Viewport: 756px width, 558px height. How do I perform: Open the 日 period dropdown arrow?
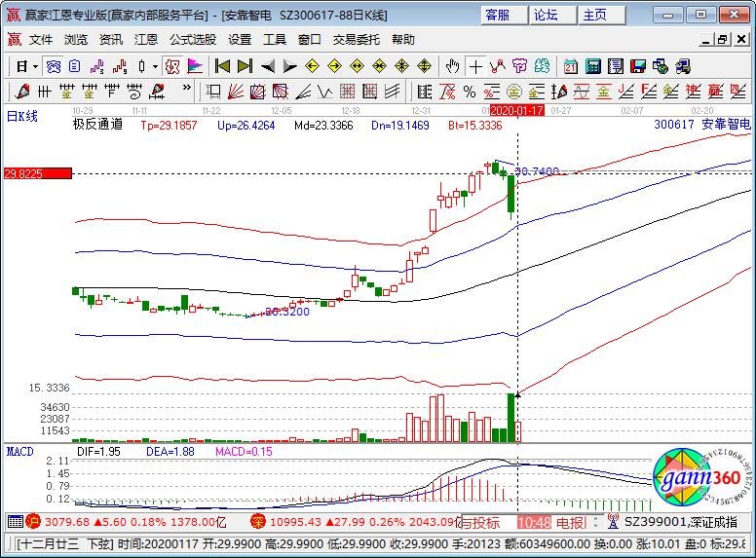(36, 66)
